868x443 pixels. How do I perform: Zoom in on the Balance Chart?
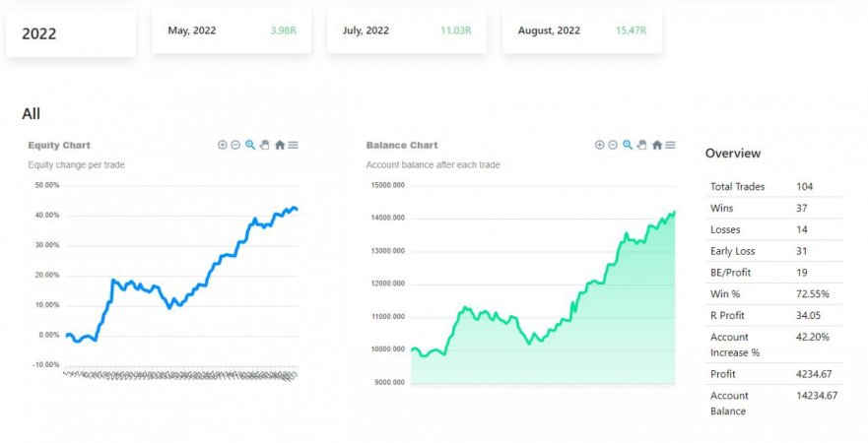(599, 145)
